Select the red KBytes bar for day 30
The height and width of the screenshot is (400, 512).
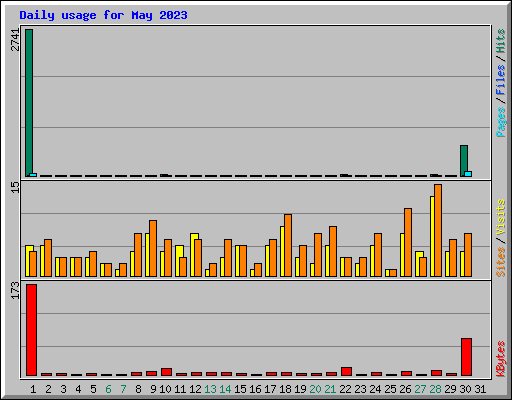click(466, 357)
